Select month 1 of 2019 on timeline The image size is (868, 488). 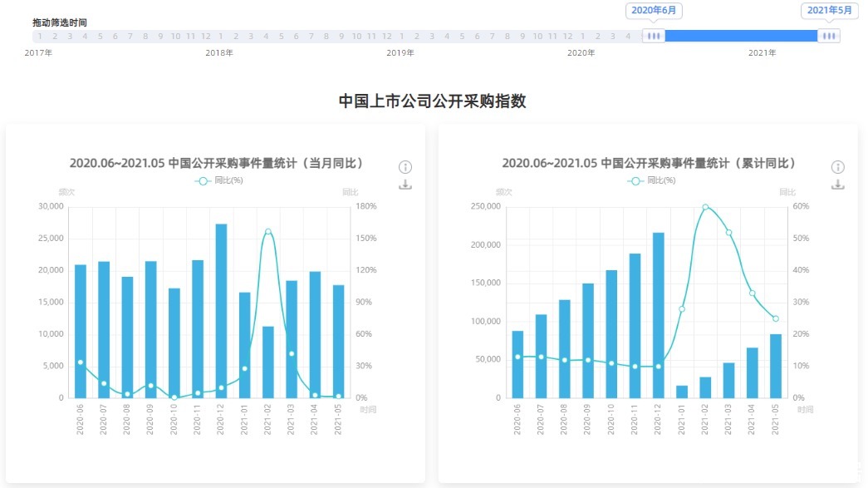coord(401,37)
